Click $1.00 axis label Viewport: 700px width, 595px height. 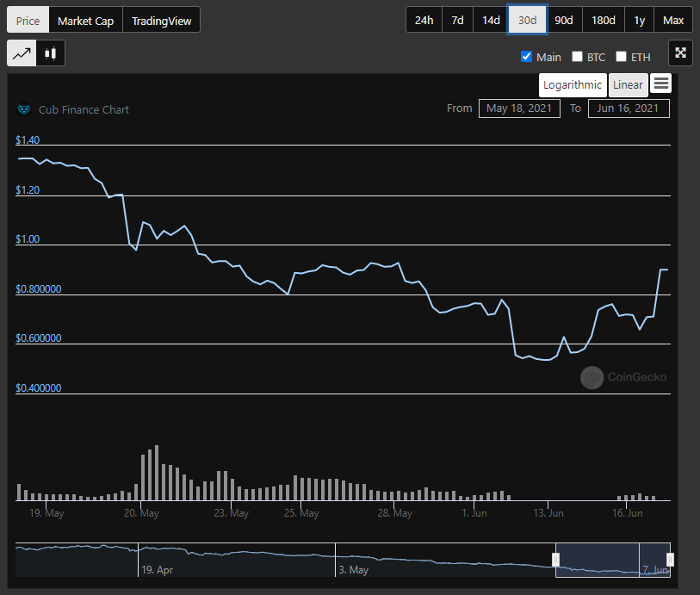pos(28,239)
